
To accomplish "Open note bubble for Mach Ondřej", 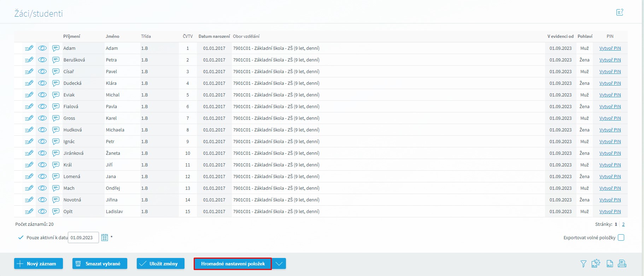I will coord(56,188).
